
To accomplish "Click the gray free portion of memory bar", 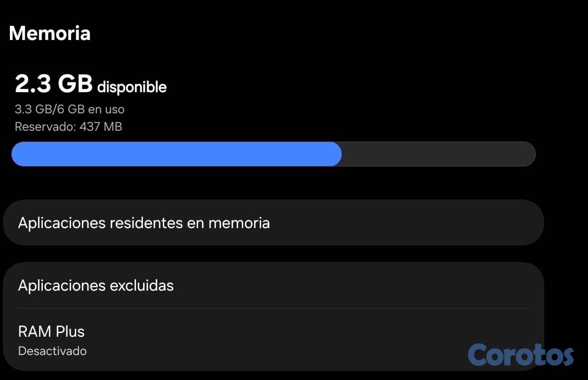I will pyautogui.click(x=437, y=154).
